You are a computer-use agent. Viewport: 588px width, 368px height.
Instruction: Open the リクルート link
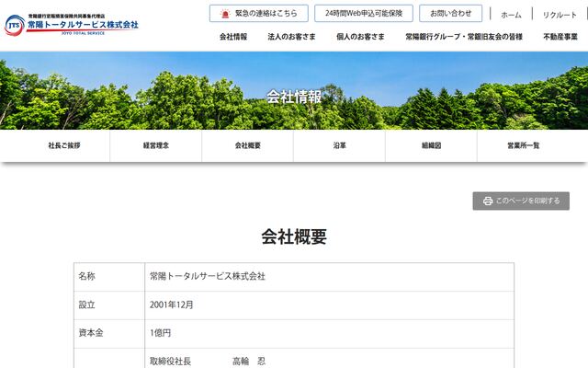pyautogui.click(x=560, y=15)
